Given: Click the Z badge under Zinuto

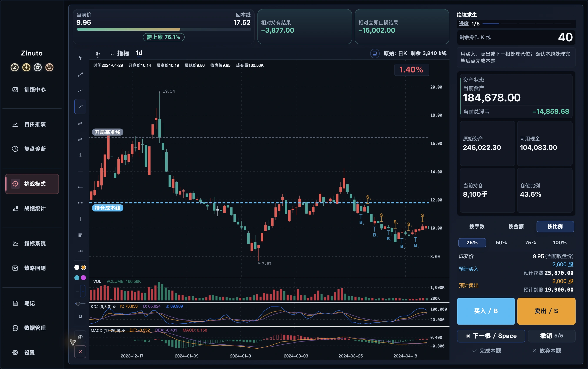Looking at the screenshot, I should [x=14, y=67].
